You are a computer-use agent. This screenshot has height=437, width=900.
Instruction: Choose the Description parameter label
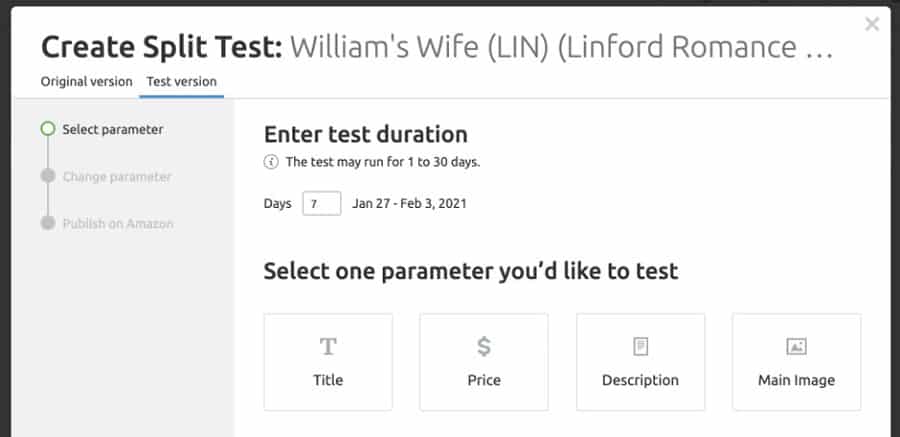(x=641, y=380)
